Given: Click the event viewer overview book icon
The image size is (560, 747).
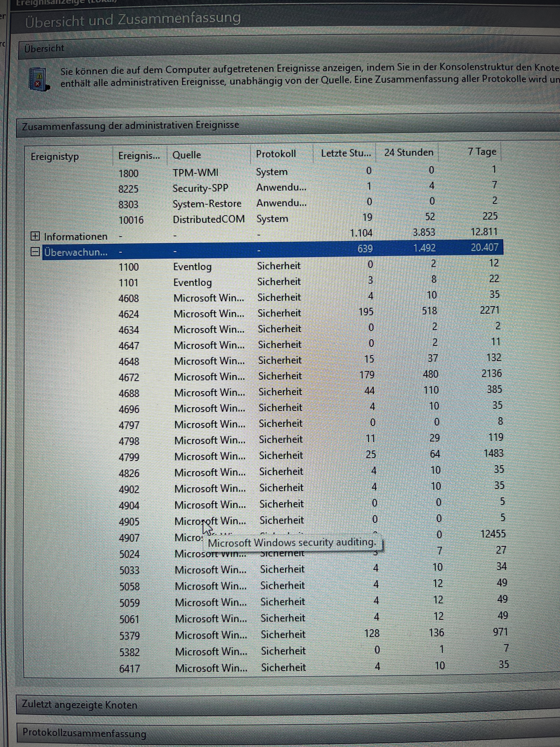Looking at the screenshot, I should point(39,79).
